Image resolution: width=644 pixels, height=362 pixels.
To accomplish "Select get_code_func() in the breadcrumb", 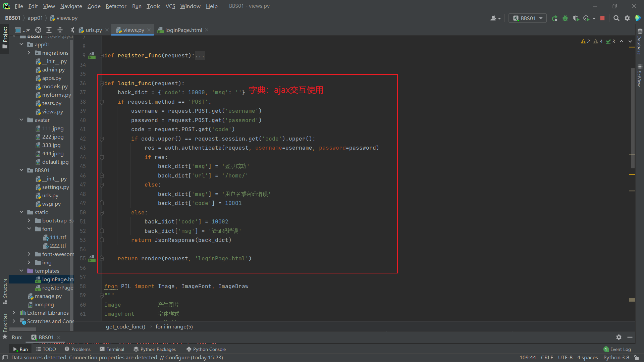I will pos(125,327).
